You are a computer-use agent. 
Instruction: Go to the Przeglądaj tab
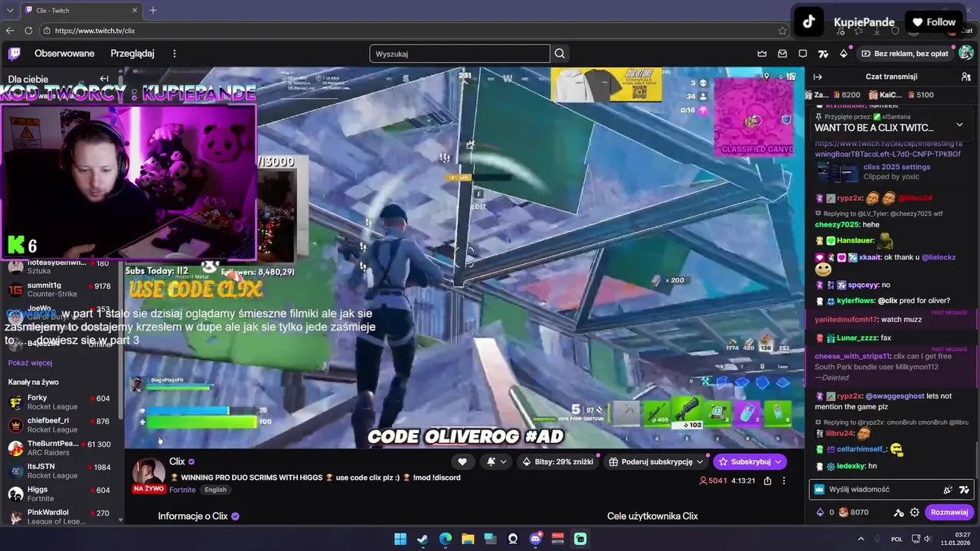click(x=132, y=54)
